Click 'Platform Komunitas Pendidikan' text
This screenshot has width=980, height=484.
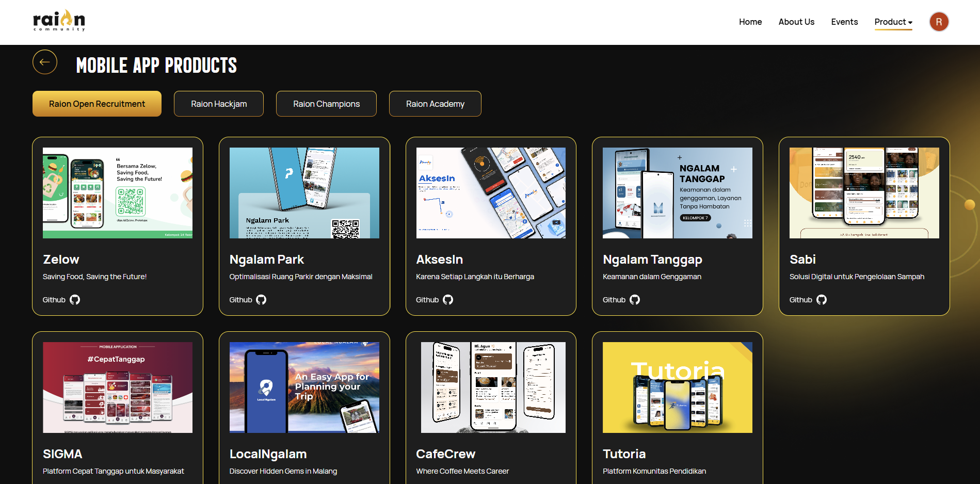tap(654, 471)
